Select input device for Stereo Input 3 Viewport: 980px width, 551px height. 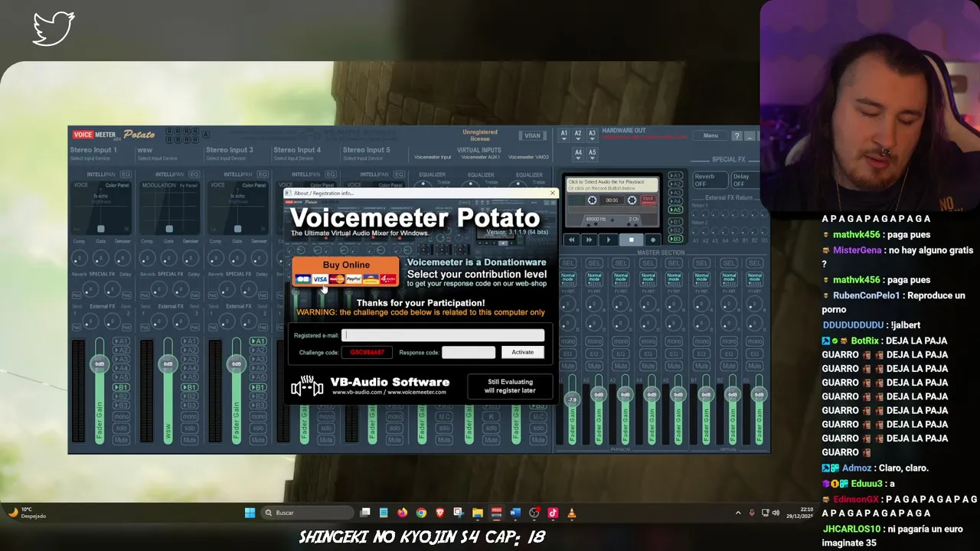tap(227, 158)
